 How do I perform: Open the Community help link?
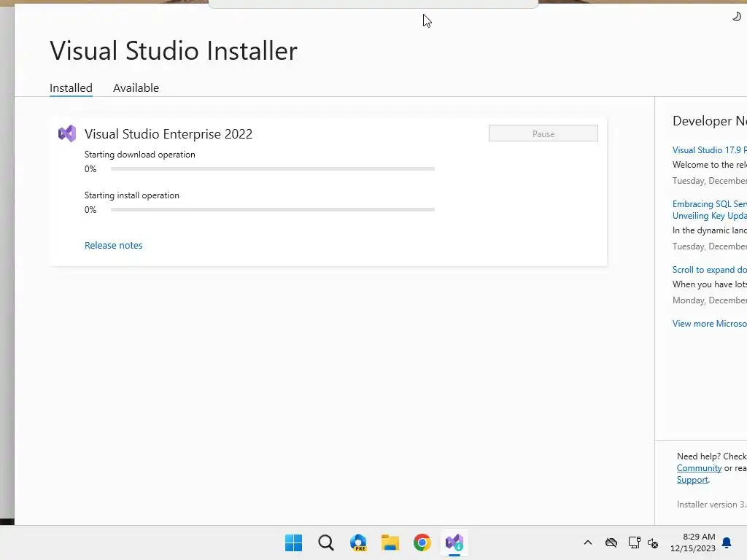699,468
